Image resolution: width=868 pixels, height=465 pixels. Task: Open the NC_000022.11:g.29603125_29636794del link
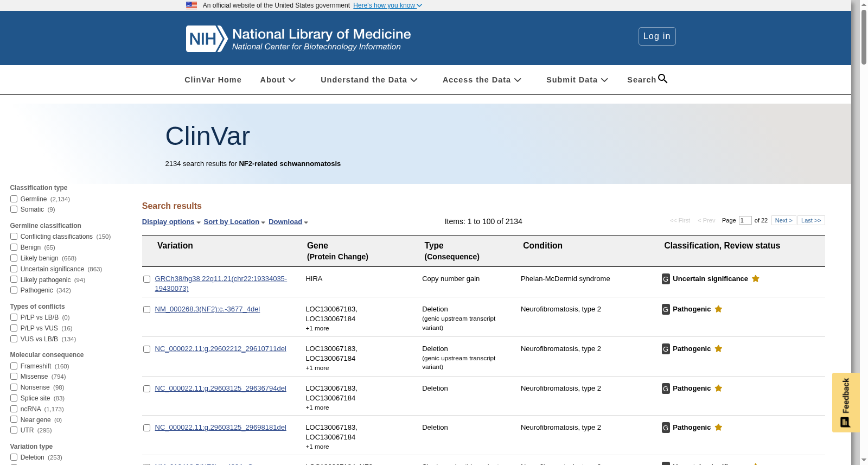click(220, 388)
